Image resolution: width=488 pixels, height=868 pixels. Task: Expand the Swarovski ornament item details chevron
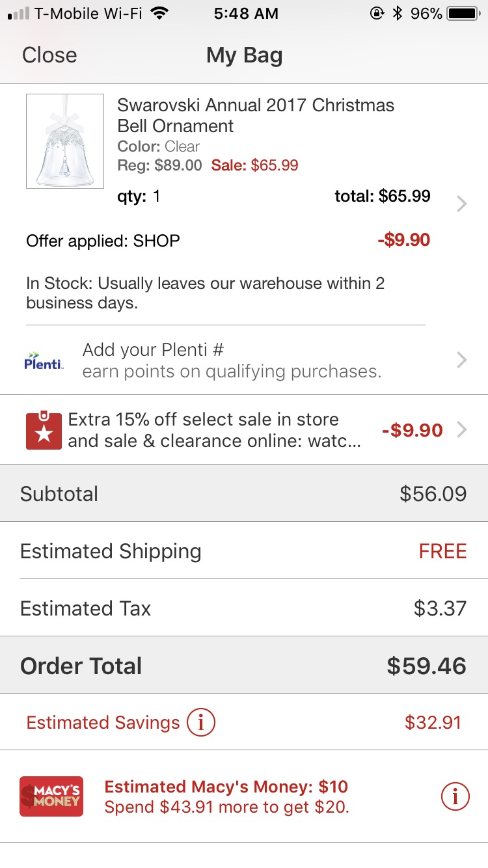tap(461, 204)
